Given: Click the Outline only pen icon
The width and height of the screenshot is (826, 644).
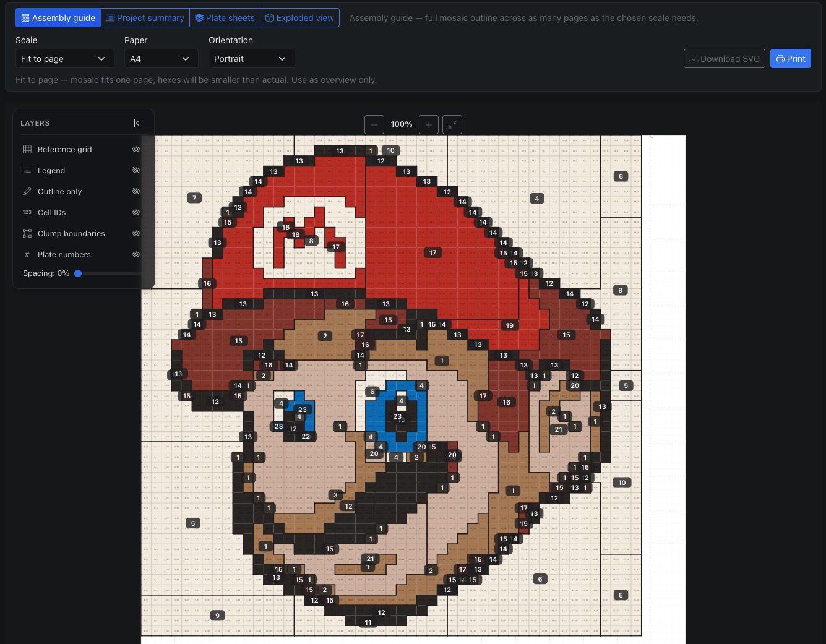Looking at the screenshot, I should coord(27,191).
